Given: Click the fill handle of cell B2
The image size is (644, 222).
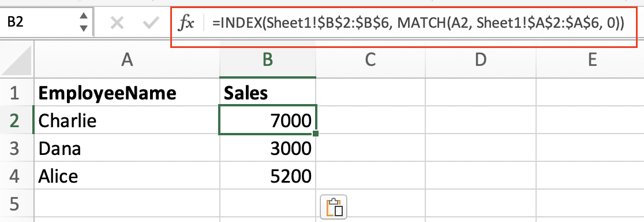Looking at the screenshot, I should point(315,134).
